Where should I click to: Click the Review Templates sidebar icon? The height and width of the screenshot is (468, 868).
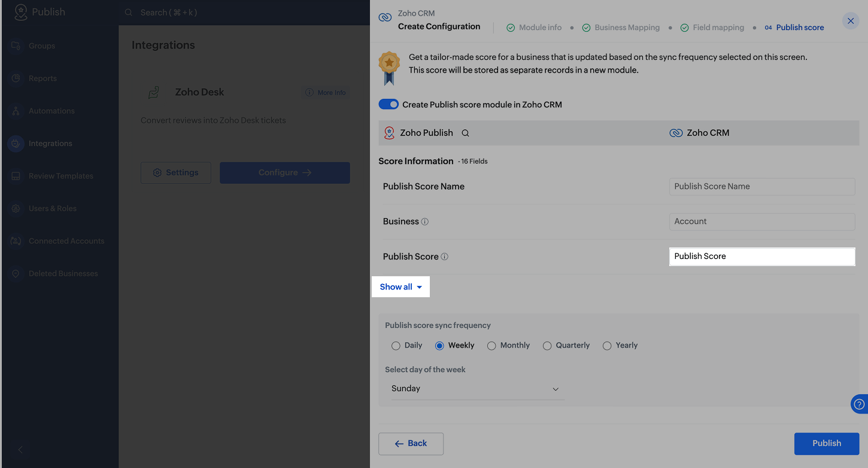coord(16,176)
